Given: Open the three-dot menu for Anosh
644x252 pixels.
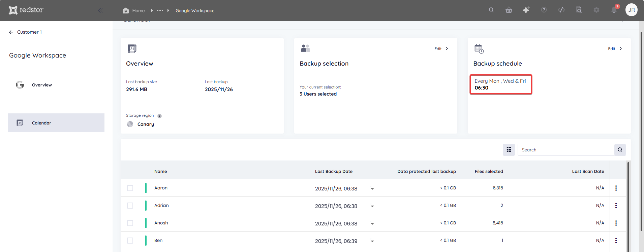Looking at the screenshot, I should point(616,223).
